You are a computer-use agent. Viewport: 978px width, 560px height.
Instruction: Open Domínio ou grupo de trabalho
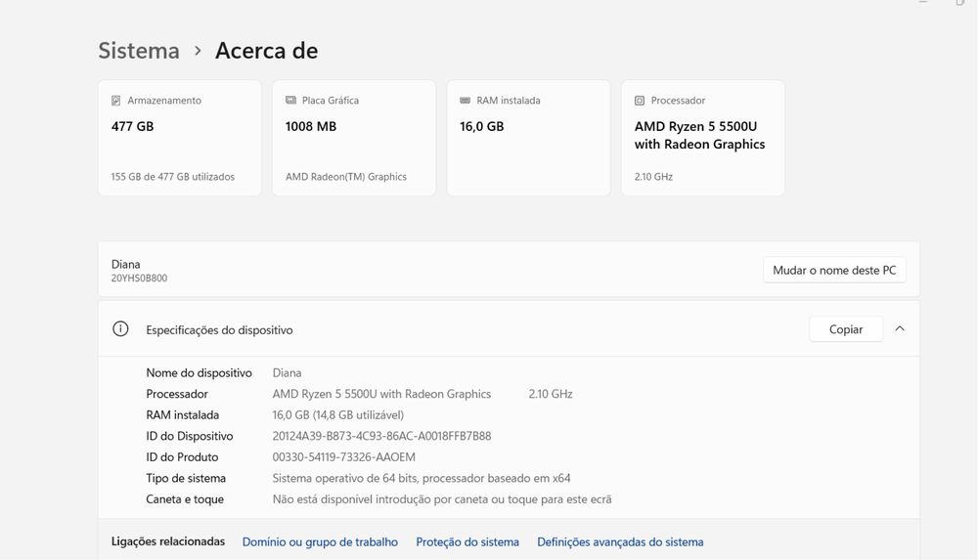click(320, 542)
